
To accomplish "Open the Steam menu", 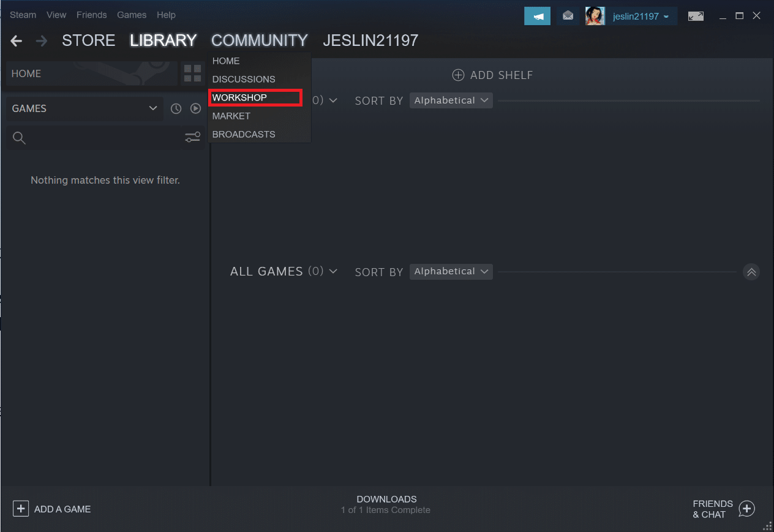I will pyautogui.click(x=23, y=15).
